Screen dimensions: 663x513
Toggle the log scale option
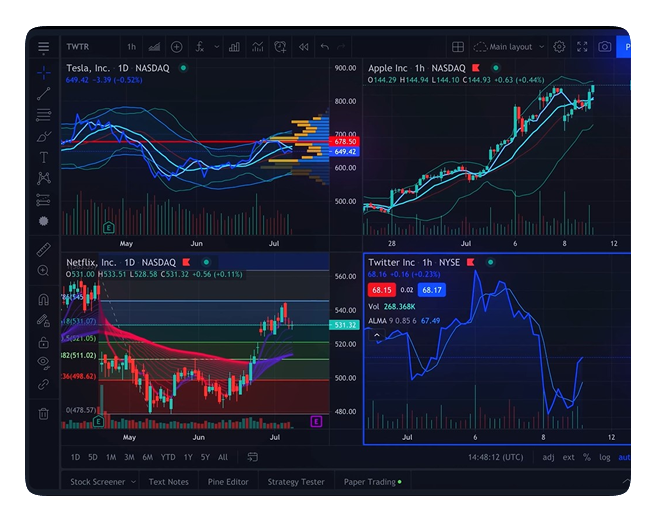[x=605, y=457]
